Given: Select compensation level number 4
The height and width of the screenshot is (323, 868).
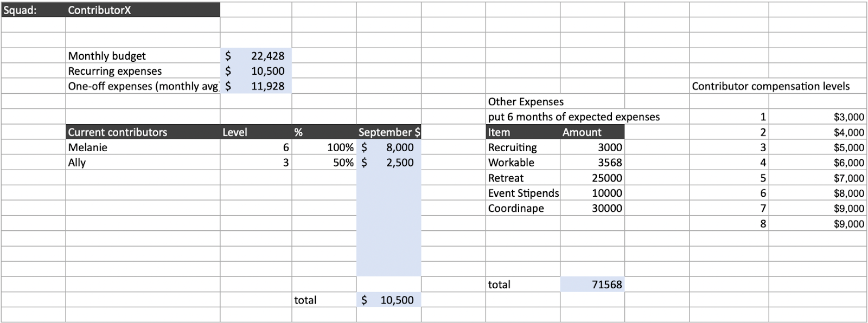Looking at the screenshot, I should click(729, 163).
